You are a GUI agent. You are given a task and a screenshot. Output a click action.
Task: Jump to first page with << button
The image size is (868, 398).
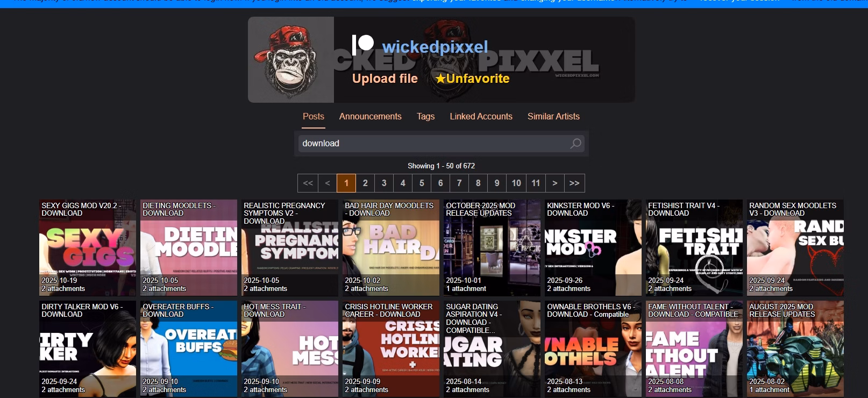308,183
